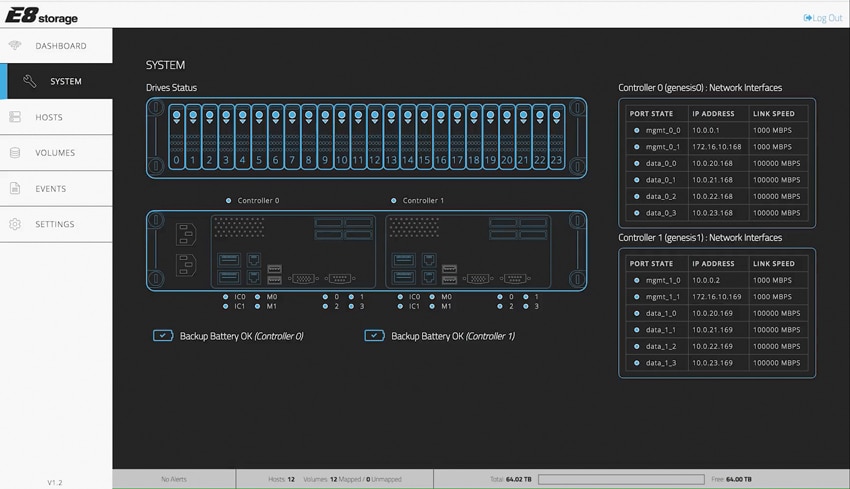This screenshot has height=489, width=850.
Task: Click the Controller 0 IC0 indicator
Action: [x=226, y=297]
